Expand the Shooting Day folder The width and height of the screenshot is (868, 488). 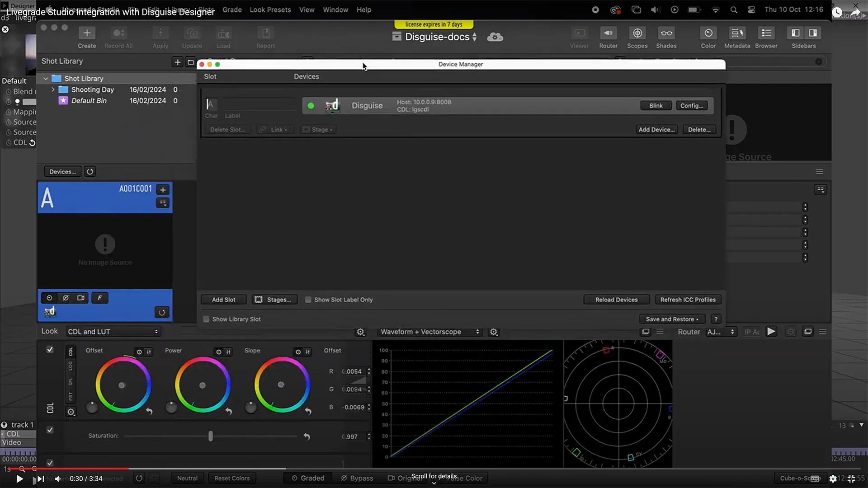point(53,89)
